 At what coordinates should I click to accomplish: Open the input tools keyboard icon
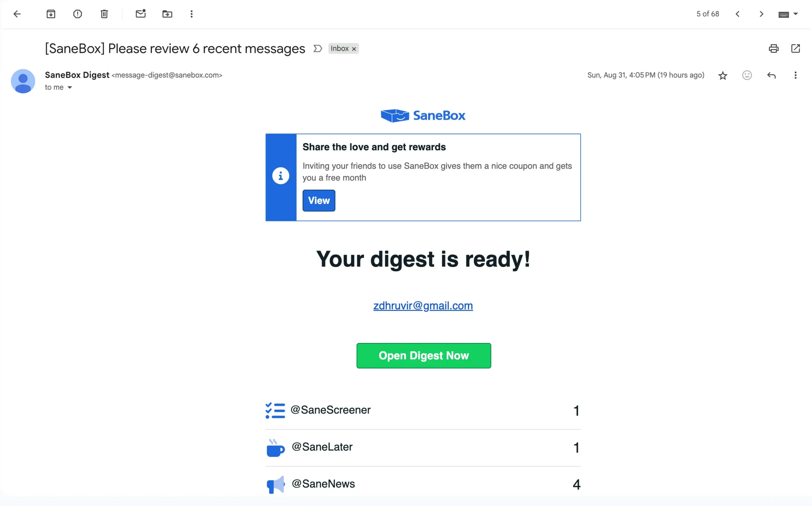pos(784,14)
